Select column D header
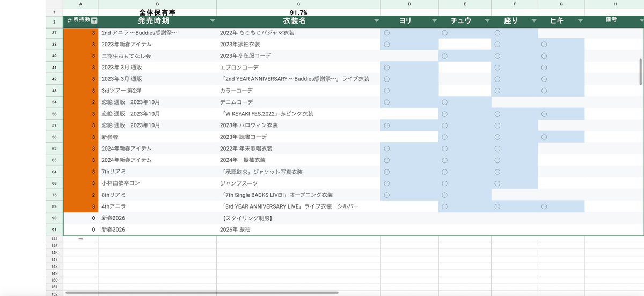This screenshot has height=296, width=644. click(x=409, y=4)
